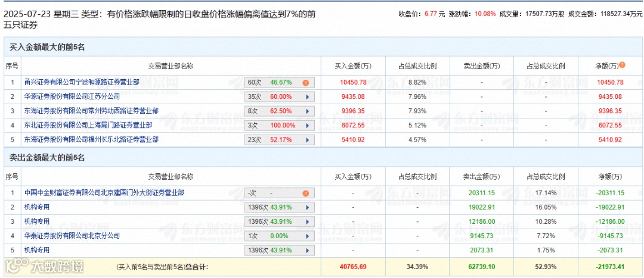
Task: Click the 17.14% sell ratio cell
Action: pyautogui.click(x=546, y=193)
